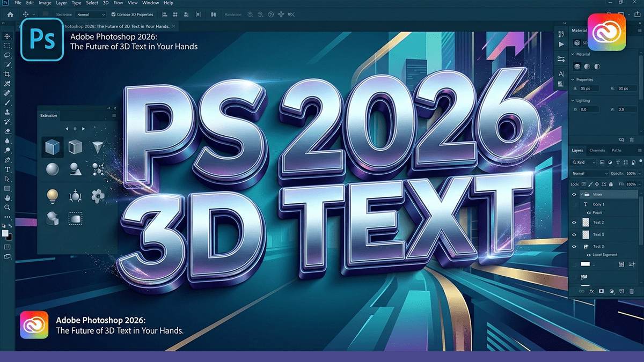Switch to the Paths tab
The width and height of the screenshot is (644, 362).
point(617,150)
